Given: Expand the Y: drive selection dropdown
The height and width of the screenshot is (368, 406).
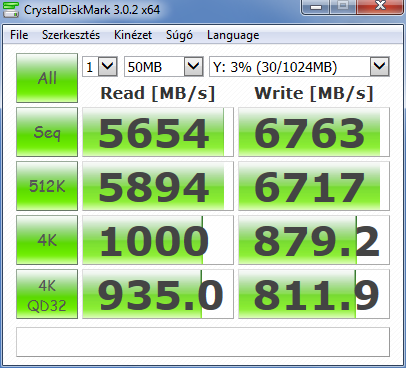Looking at the screenshot, I should point(379,67).
